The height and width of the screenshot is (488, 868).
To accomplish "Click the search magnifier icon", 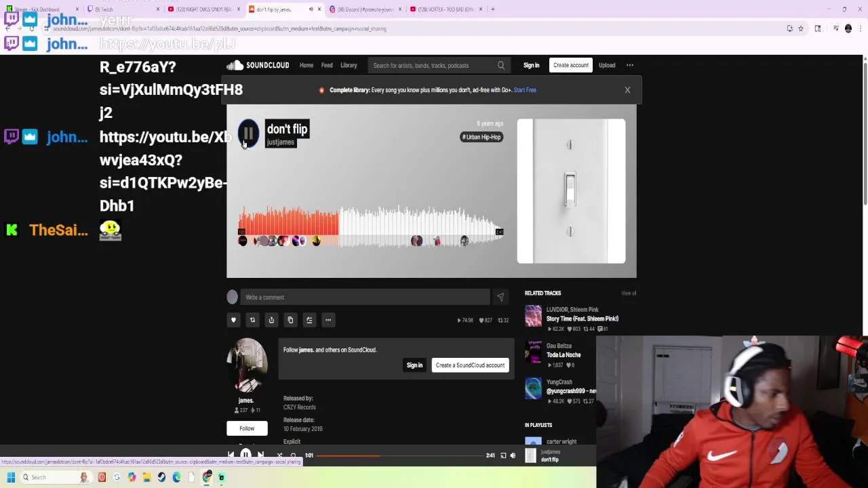I will coord(501,65).
